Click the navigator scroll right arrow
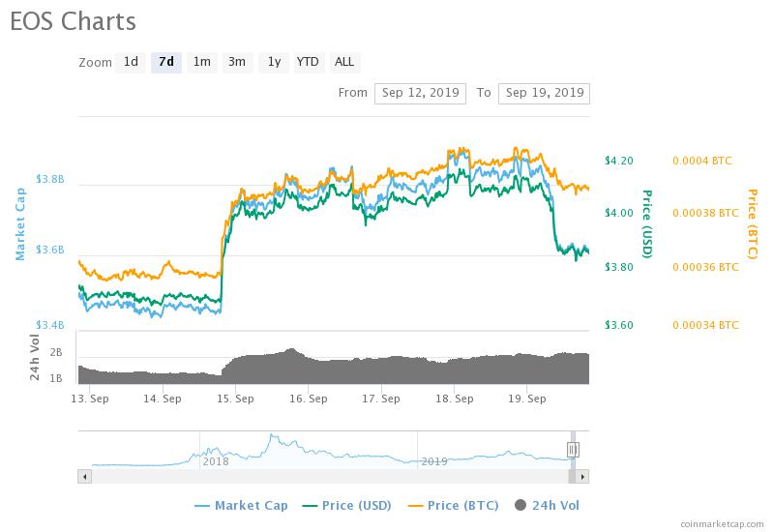The width and height of the screenshot is (774, 532). click(x=582, y=477)
